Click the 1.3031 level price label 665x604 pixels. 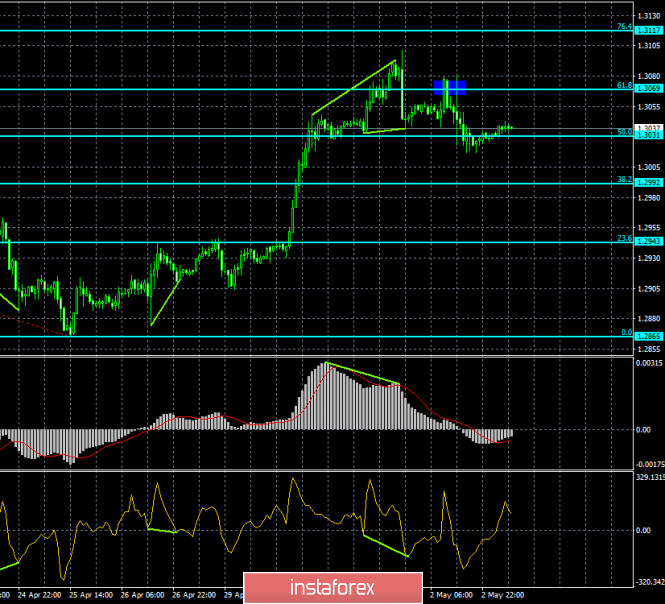[648, 136]
